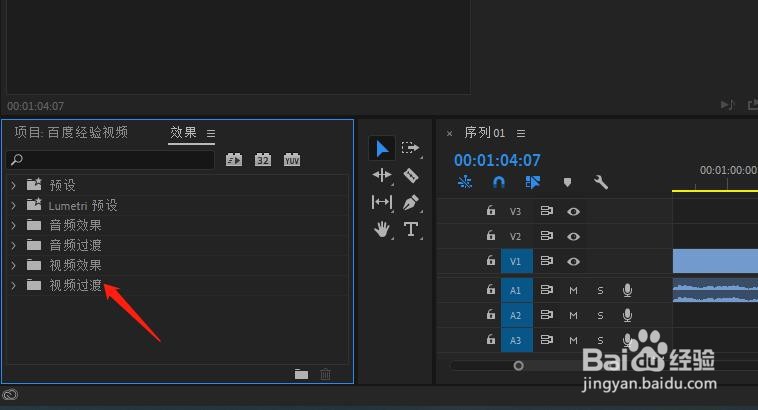758x410 pixels.
Task: Toggle sync lock for track A1
Action: (x=547, y=290)
